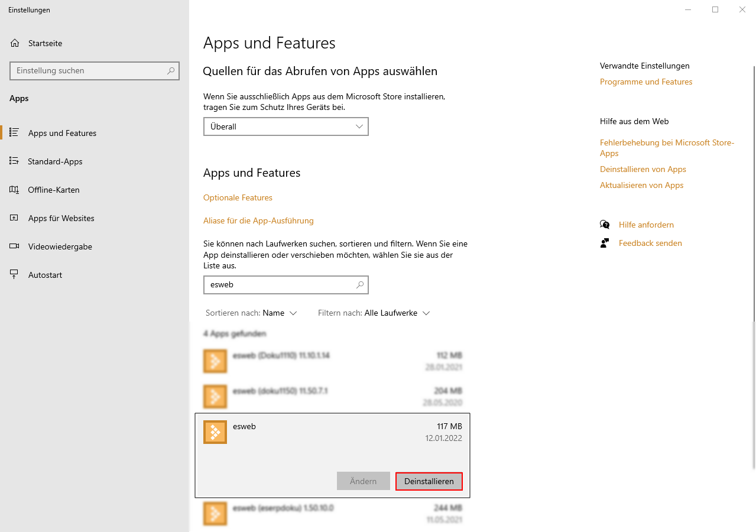The width and height of the screenshot is (756, 532).
Task: Click the Startseite home icon
Action: (x=15, y=43)
